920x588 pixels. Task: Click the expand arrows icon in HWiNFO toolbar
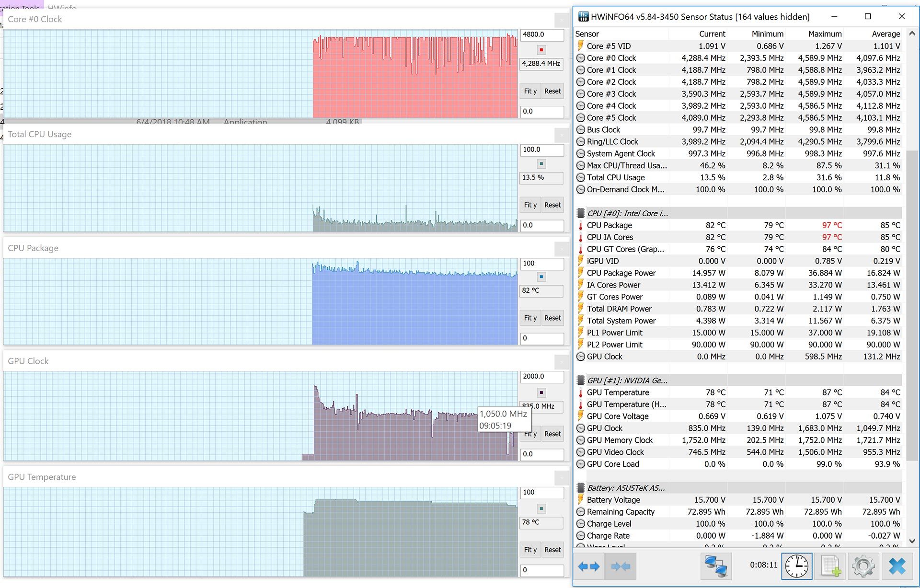588,566
